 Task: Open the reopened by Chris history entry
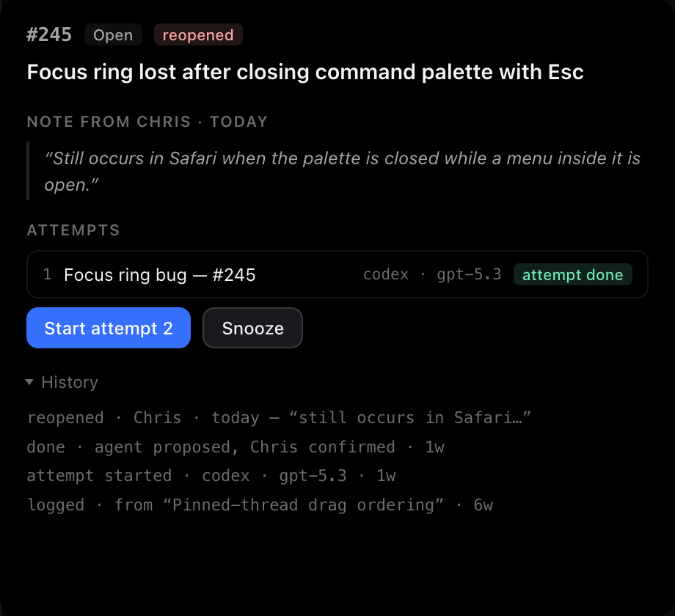[279, 418]
